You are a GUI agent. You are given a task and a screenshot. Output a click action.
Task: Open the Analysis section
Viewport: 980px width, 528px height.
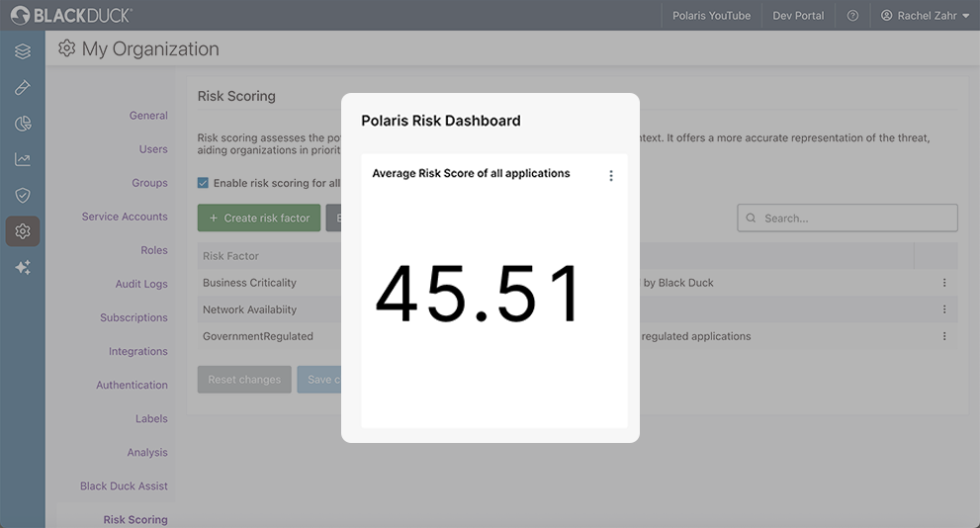tap(147, 453)
